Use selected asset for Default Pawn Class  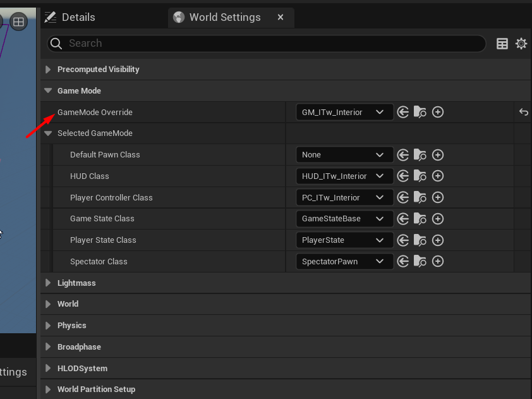point(403,155)
